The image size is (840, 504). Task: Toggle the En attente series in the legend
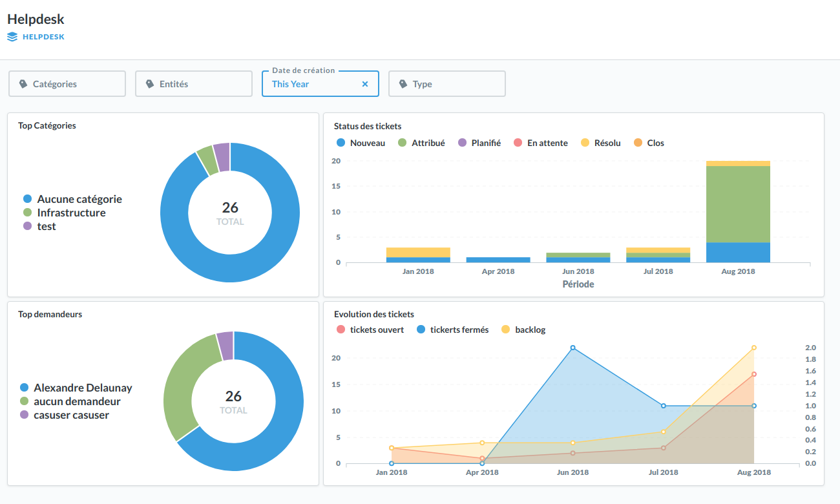click(541, 143)
